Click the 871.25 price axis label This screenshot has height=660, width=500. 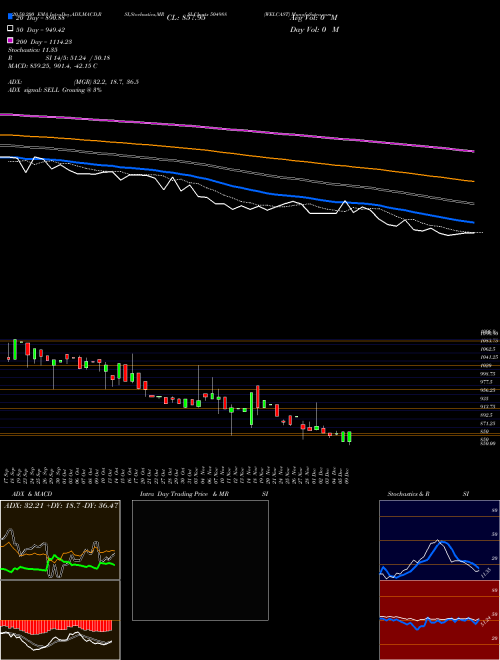point(488,423)
